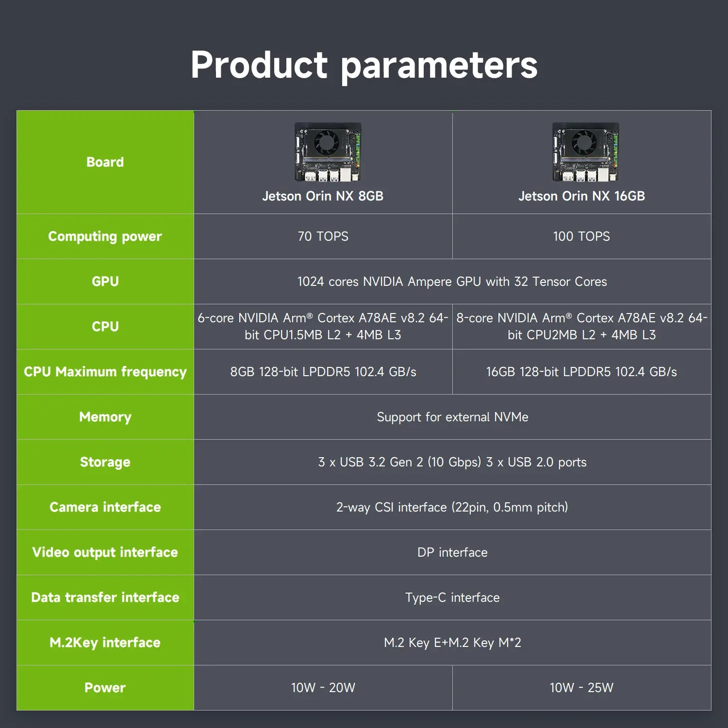Image resolution: width=728 pixels, height=728 pixels.
Task: Click the "10W - 25W" power cell
Action: [x=581, y=688]
